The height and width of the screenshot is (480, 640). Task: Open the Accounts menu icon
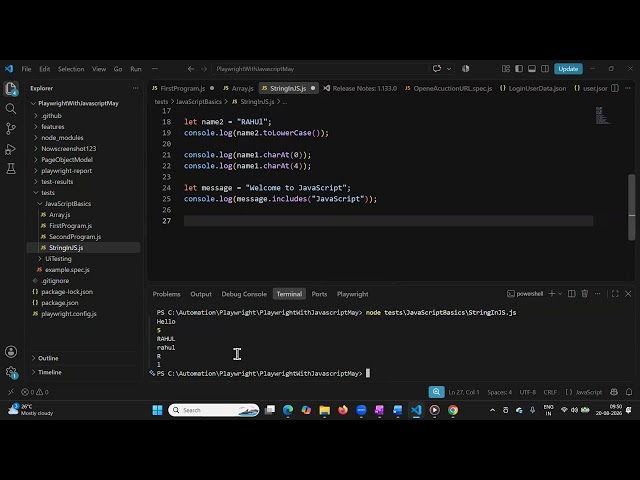pos(11,352)
